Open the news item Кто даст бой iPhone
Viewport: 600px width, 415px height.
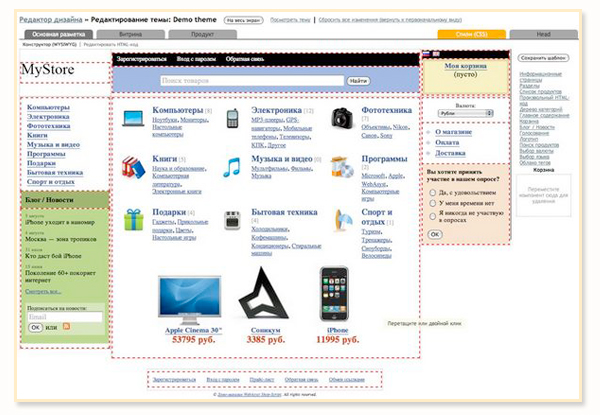[x=53, y=256]
